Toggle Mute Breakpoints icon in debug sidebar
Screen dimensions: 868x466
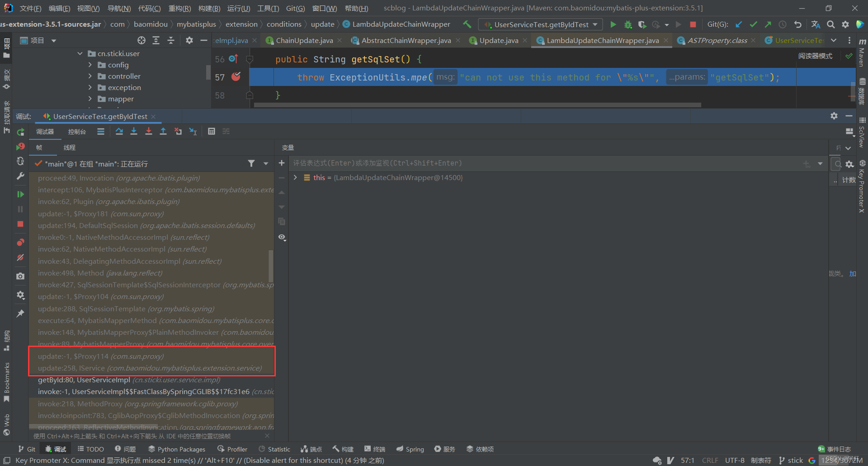(20, 257)
